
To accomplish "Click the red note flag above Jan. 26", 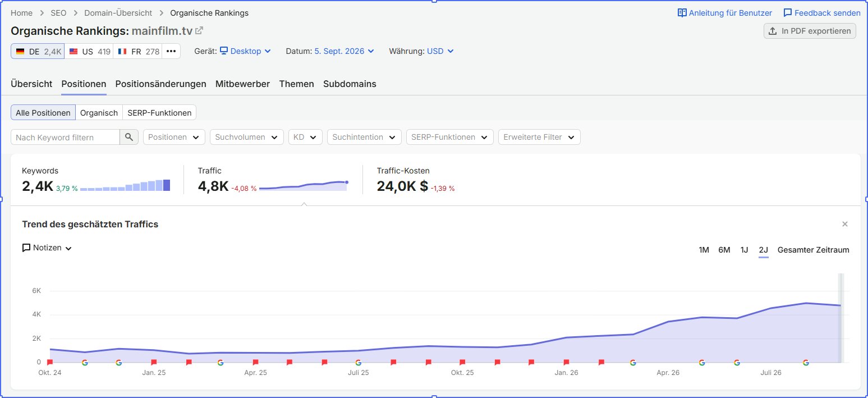I will point(566,363).
